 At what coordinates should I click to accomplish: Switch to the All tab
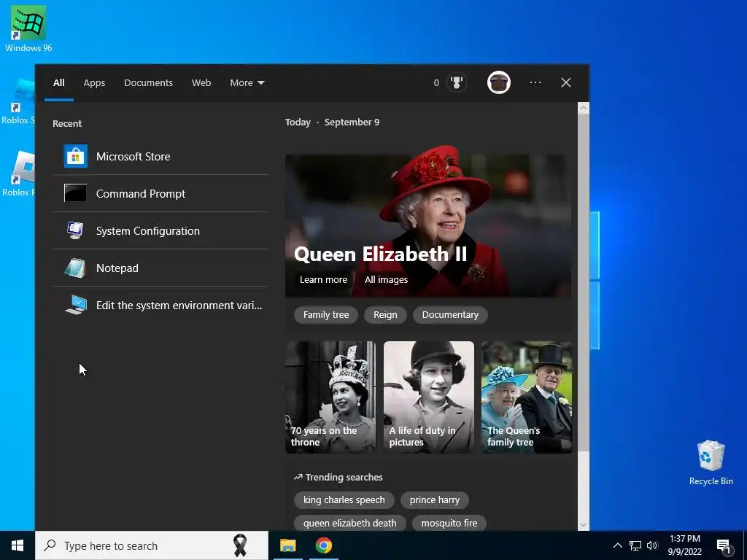tap(59, 83)
